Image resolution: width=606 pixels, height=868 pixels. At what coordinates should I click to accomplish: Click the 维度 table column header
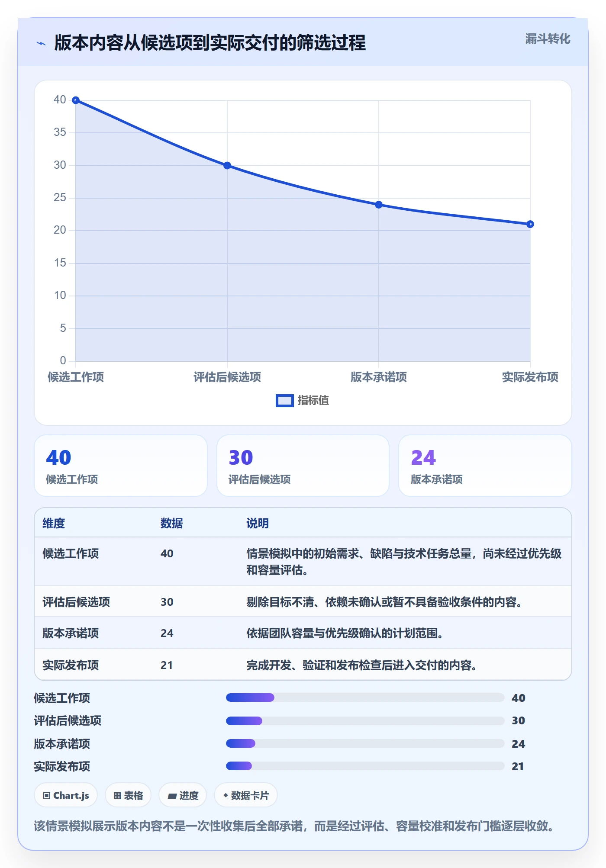[x=54, y=523]
